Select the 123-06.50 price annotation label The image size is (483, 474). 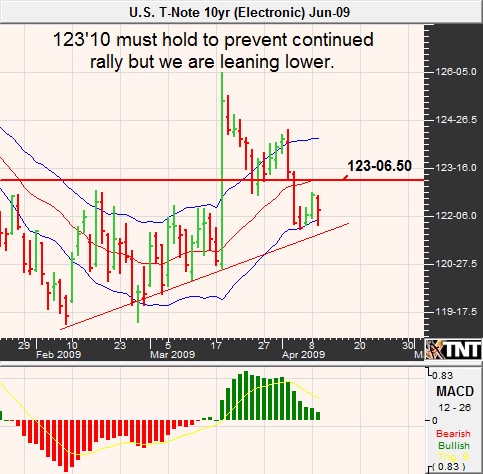click(x=379, y=166)
